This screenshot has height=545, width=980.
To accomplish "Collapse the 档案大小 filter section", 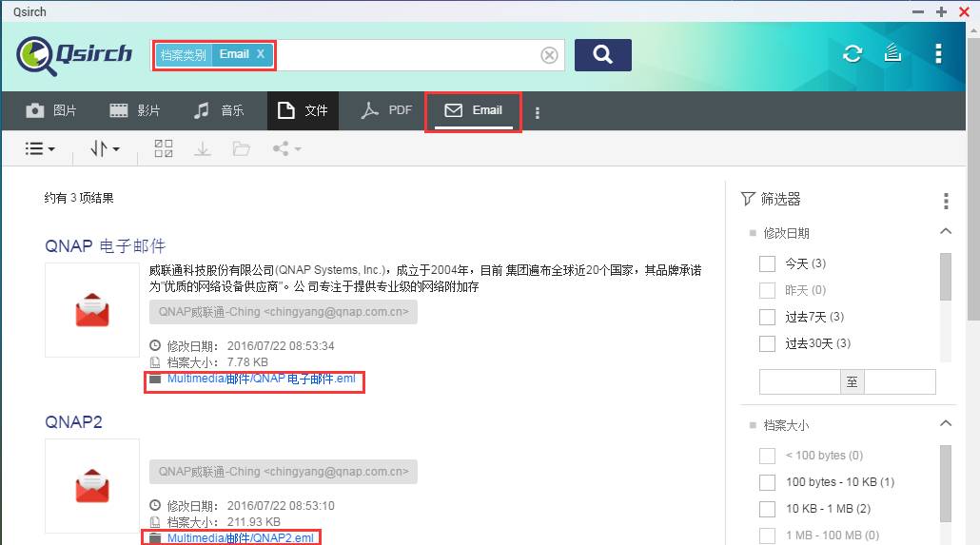I will [946, 424].
